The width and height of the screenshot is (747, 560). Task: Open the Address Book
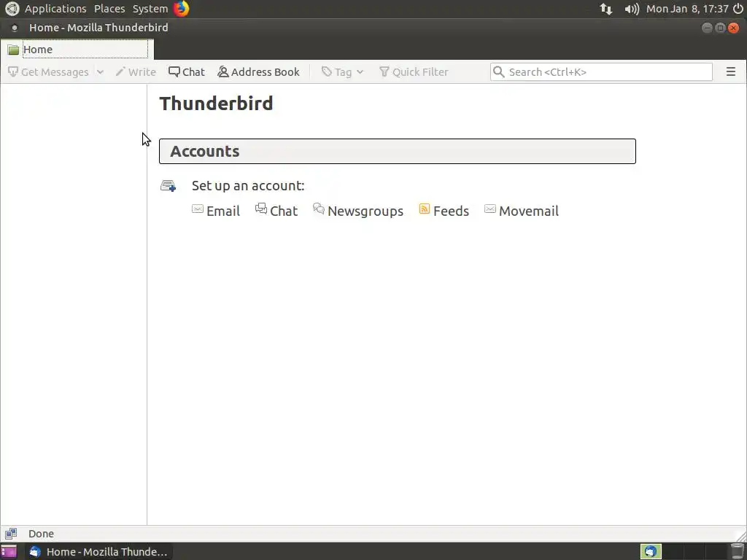tap(259, 72)
